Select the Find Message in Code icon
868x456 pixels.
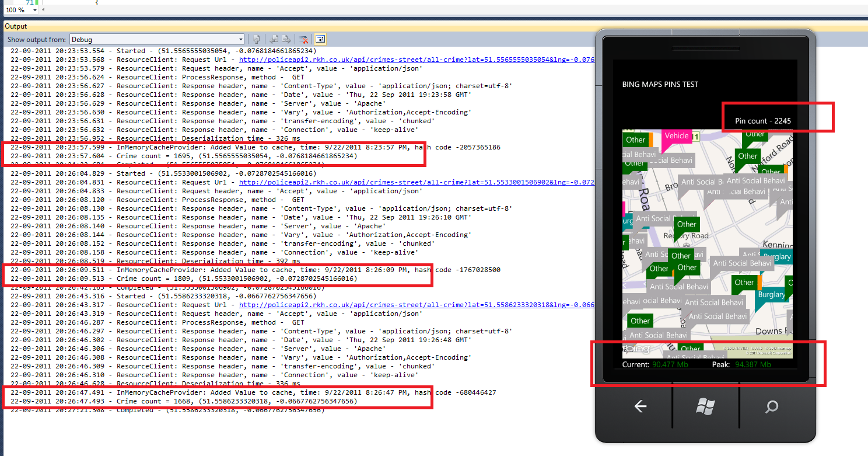(256, 39)
